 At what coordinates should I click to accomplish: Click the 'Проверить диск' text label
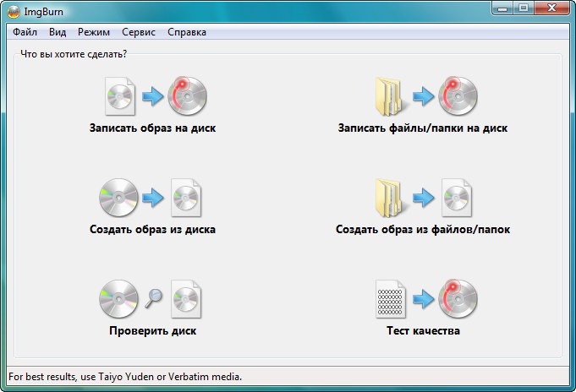(152, 330)
